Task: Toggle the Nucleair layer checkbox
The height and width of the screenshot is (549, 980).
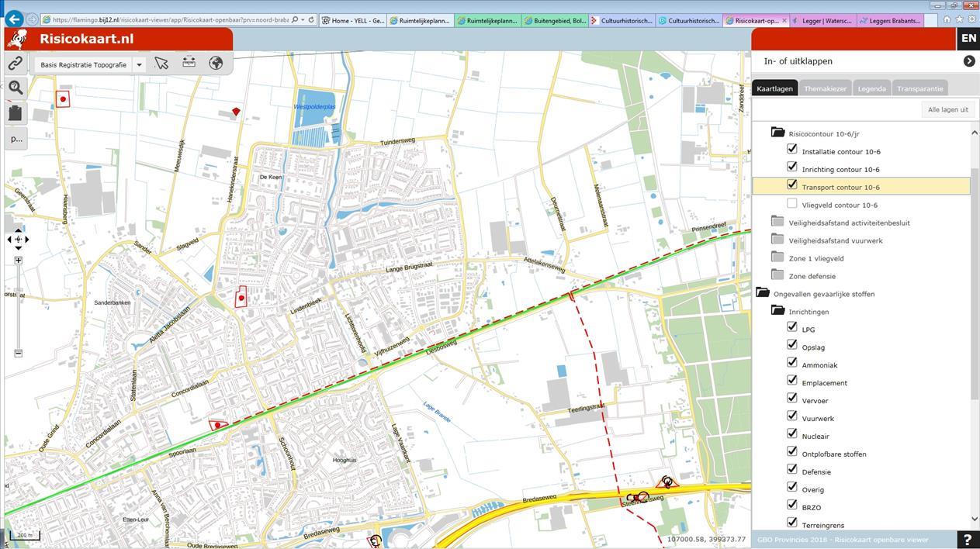Action: tap(791, 434)
